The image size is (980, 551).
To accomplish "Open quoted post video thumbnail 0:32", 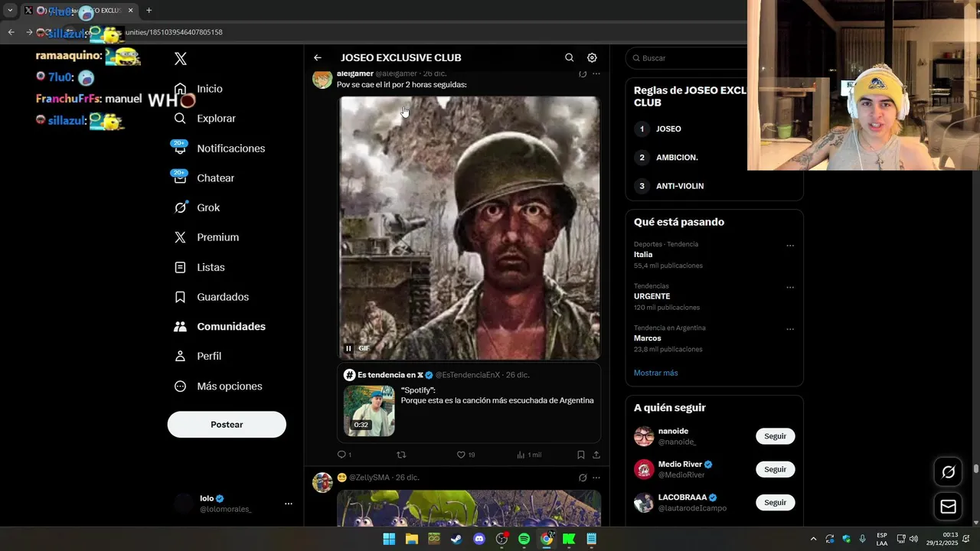I will click(x=369, y=411).
